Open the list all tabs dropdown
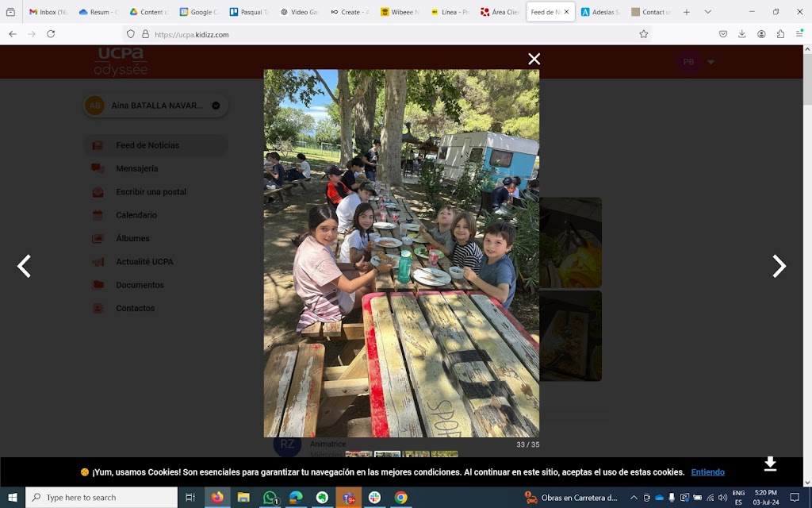 707,12
